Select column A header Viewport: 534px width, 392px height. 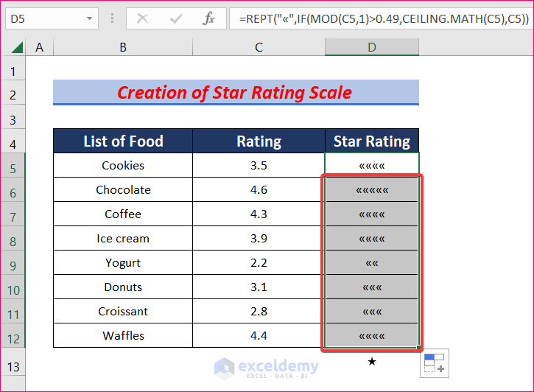pos(40,47)
